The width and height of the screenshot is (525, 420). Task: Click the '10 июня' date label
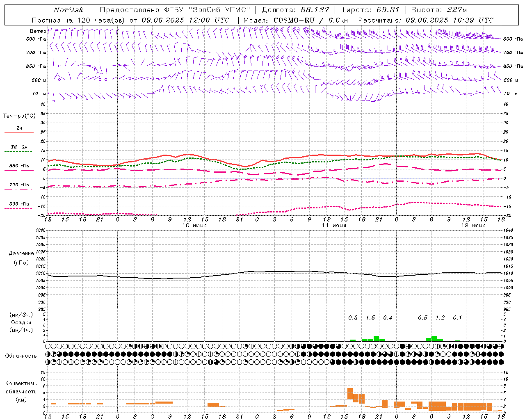(x=194, y=226)
